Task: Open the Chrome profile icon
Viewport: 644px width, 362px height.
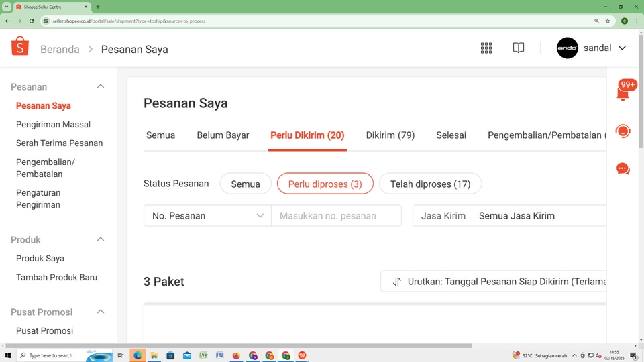Action: 625,21
